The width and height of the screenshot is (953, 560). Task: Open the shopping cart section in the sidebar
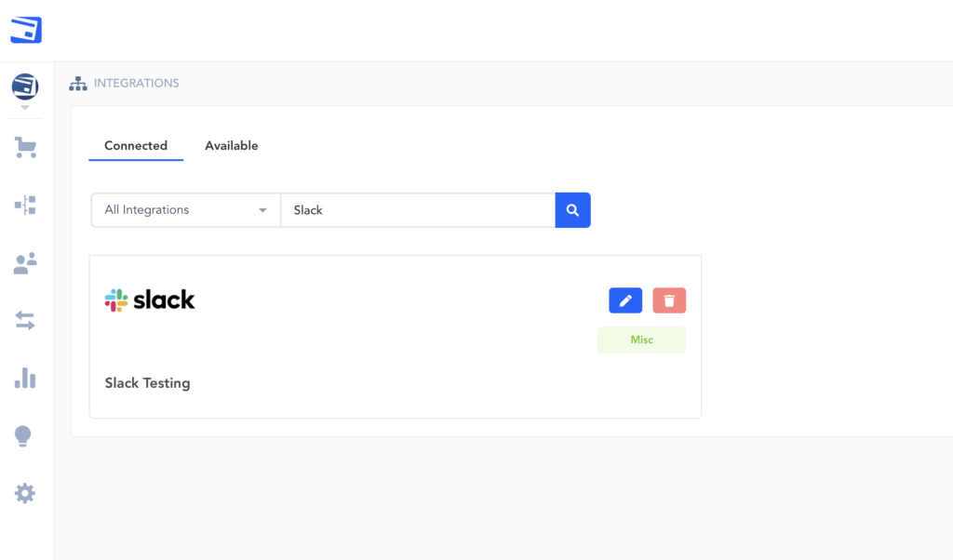pos(25,147)
